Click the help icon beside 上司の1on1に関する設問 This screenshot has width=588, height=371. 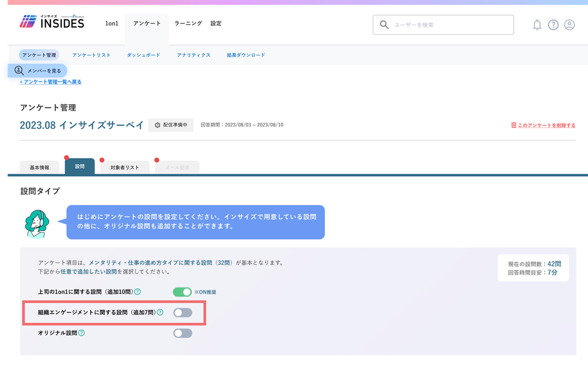pos(137,292)
